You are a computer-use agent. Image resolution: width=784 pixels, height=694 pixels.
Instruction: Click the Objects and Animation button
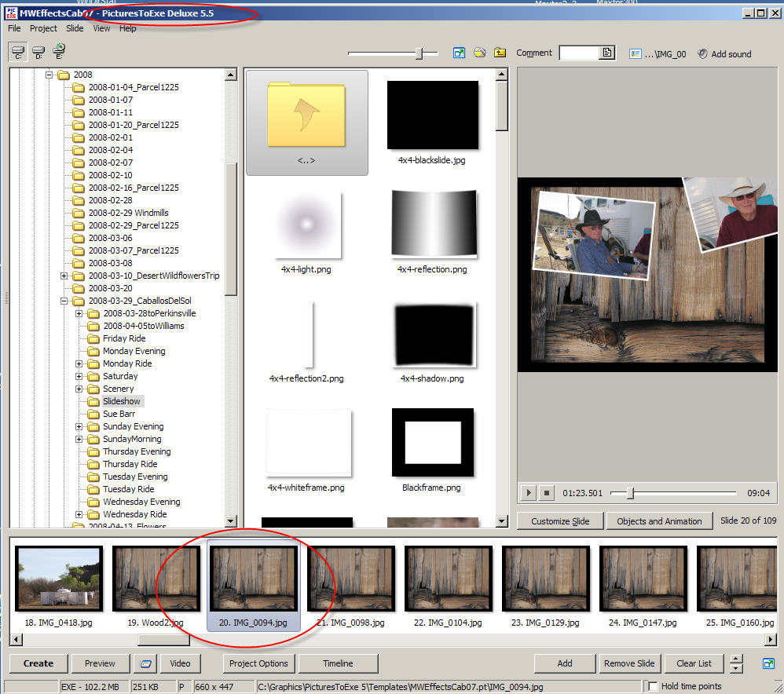click(x=659, y=521)
